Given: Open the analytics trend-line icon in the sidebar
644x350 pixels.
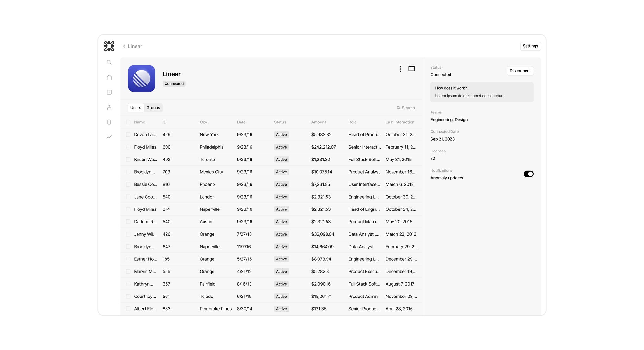Looking at the screenshot, I should 109,137.
